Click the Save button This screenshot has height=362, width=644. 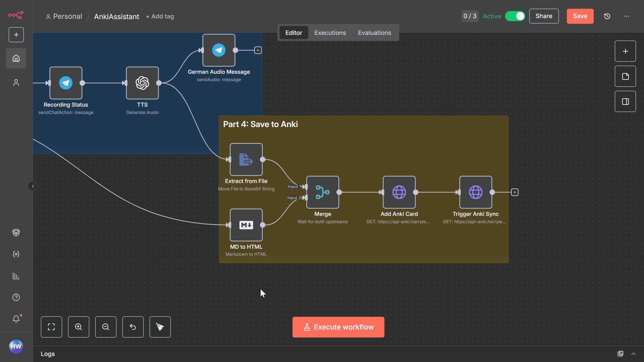pos(580,16)
